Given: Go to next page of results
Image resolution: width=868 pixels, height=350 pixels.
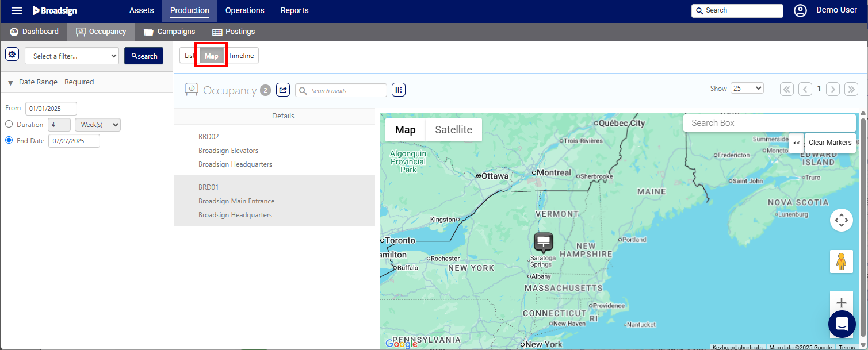Looking at the screenshot, I should click(833, 89).
